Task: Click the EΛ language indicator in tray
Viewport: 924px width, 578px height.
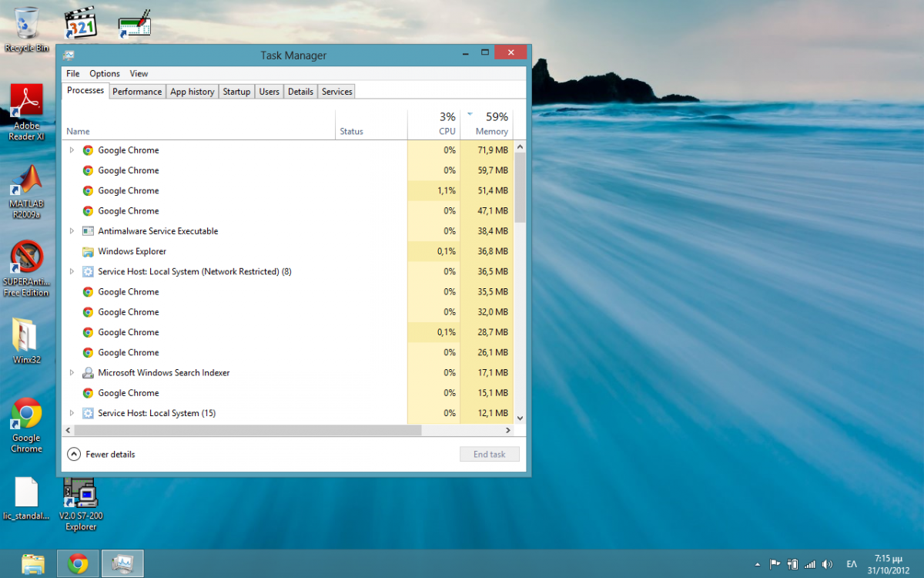Action: tap(852, 564)
